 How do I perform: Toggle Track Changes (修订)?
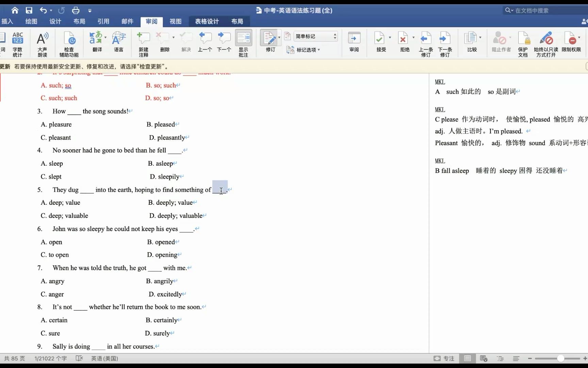pos(270,42)
